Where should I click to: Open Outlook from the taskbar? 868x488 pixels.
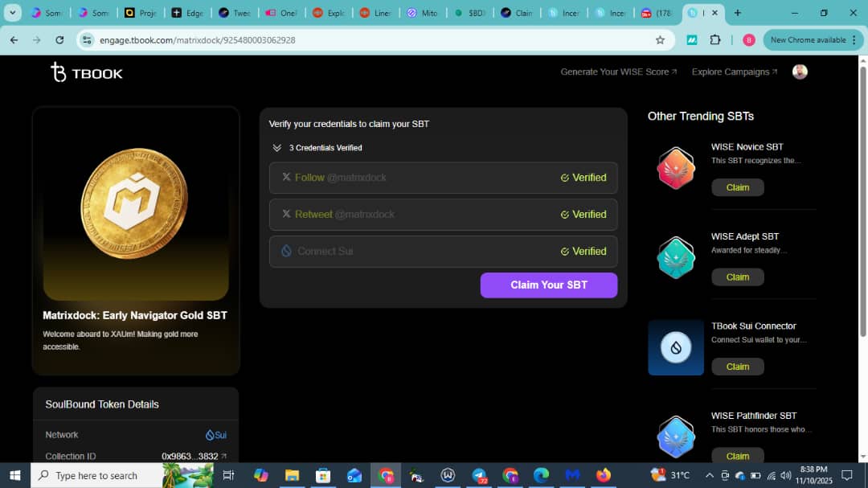(354, 475)
